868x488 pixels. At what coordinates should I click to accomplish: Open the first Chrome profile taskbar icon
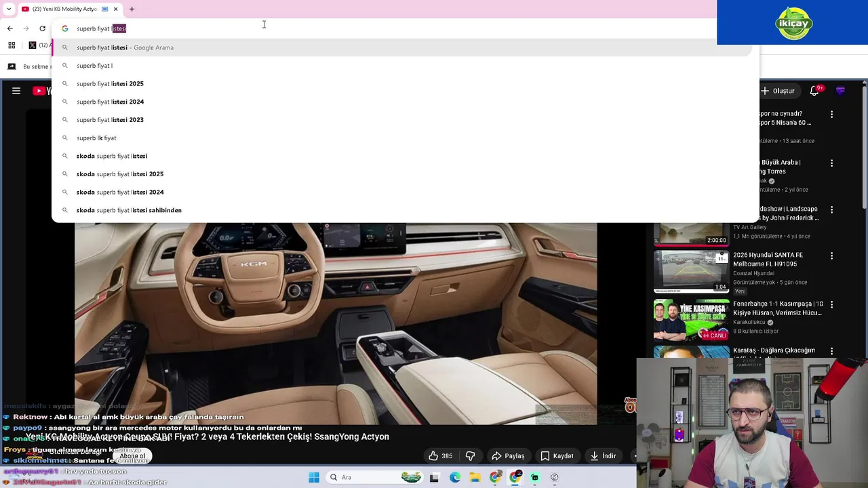(496, 477)
